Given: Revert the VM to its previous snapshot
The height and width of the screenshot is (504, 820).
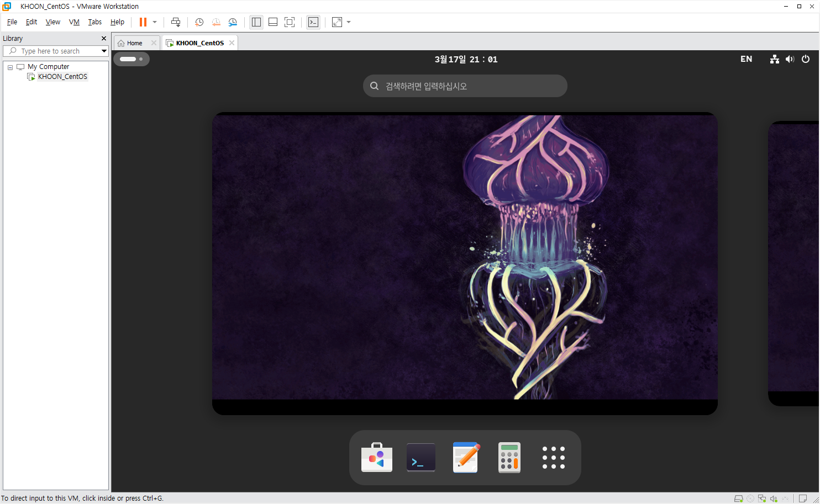Looking at the screenshot, I should coord(216,22).
